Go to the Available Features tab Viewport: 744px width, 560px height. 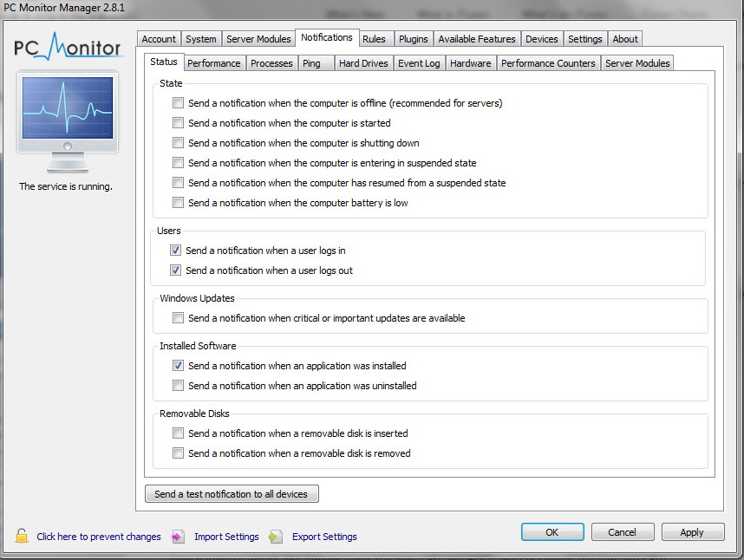pos(477,39)
